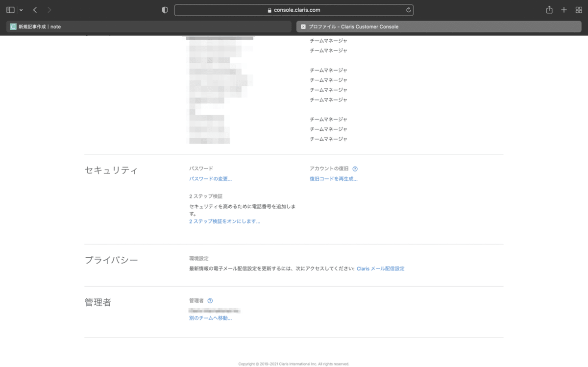Switch to the 新規記事作成 note tab
Image resolution: width=588 pixels, height=367 pixels.
pyautogui.click(x=39, y=26)
